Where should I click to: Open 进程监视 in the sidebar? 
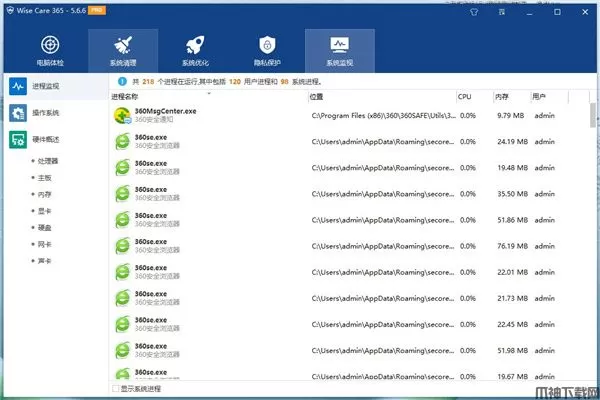(x=56, y=86)
